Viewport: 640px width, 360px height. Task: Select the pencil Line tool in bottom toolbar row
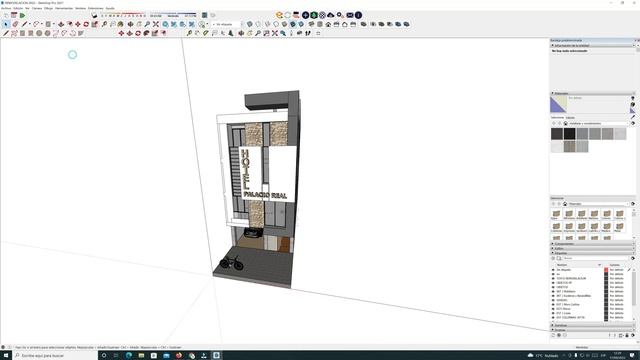(x=6, y=33)
